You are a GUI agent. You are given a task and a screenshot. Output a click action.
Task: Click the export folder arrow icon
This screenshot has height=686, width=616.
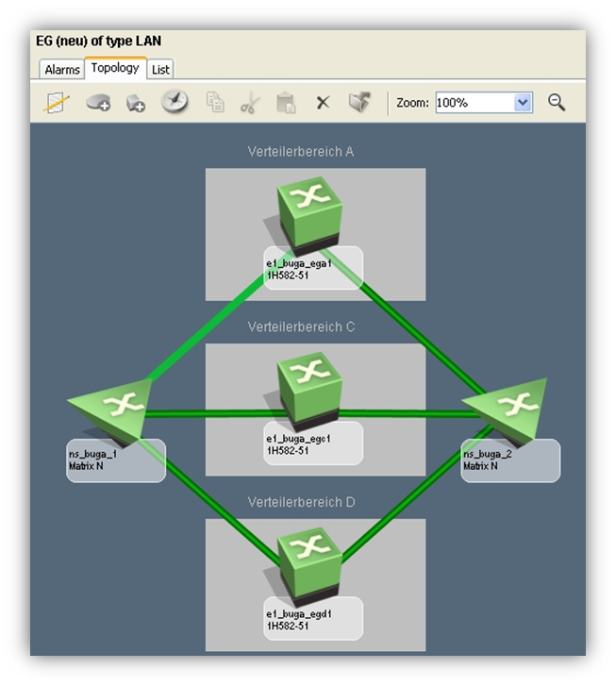point(359,102)
